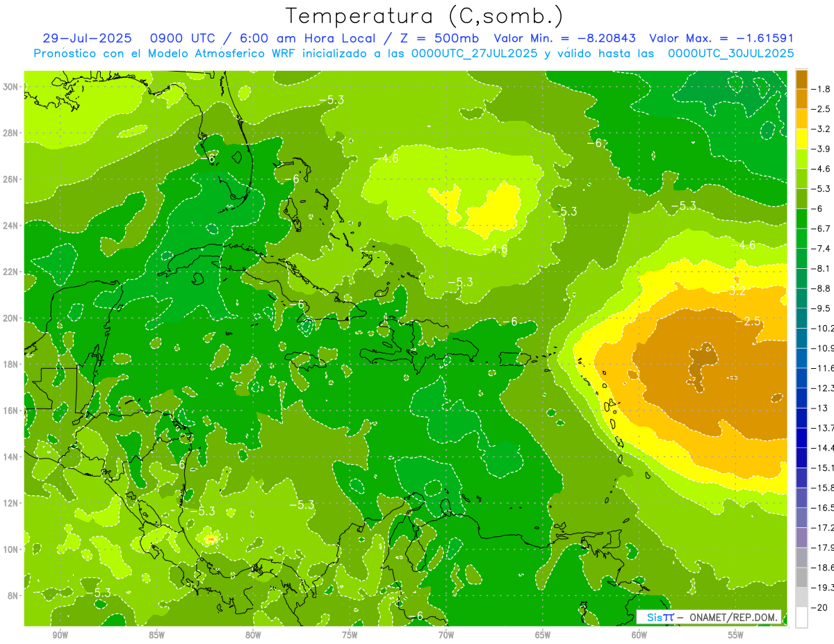The image size is (834, 644).
Task: Click the latitude label "8N"
Action: (14, 595)
